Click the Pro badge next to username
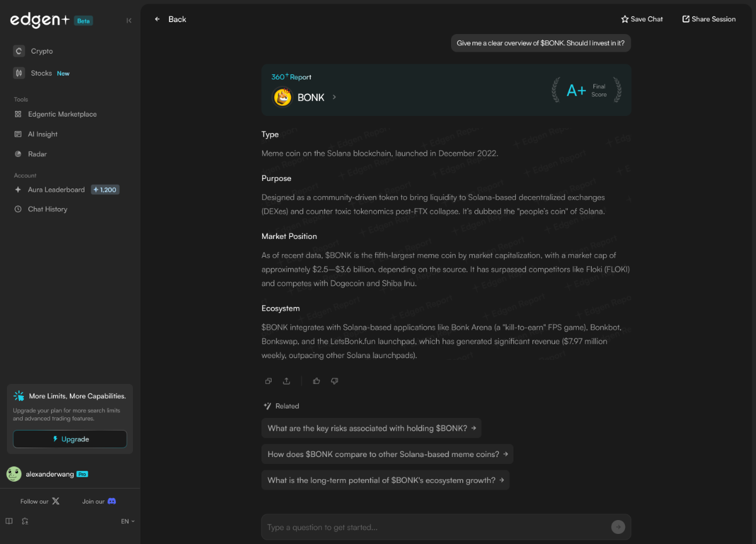756x544 pixels. [82, 474]
